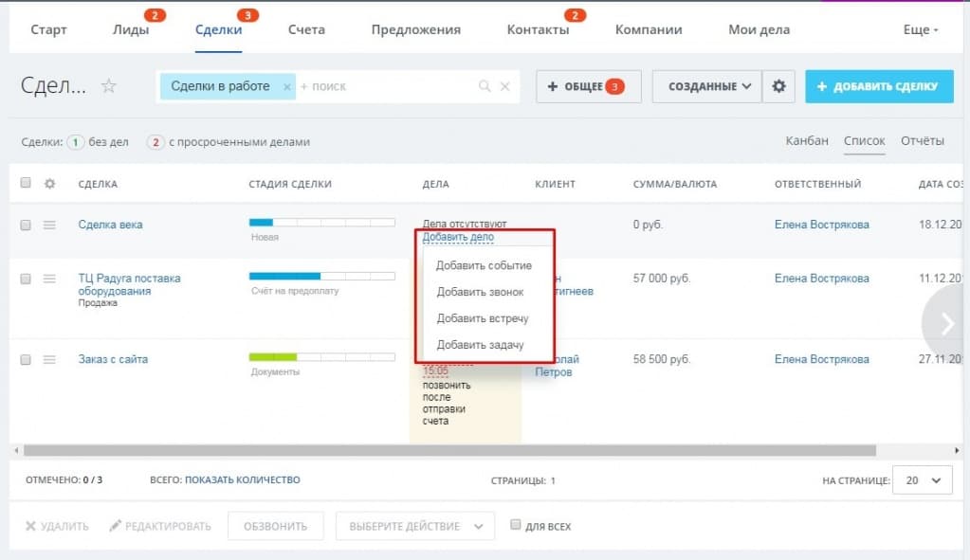Open filter settings gear icon

778,86
